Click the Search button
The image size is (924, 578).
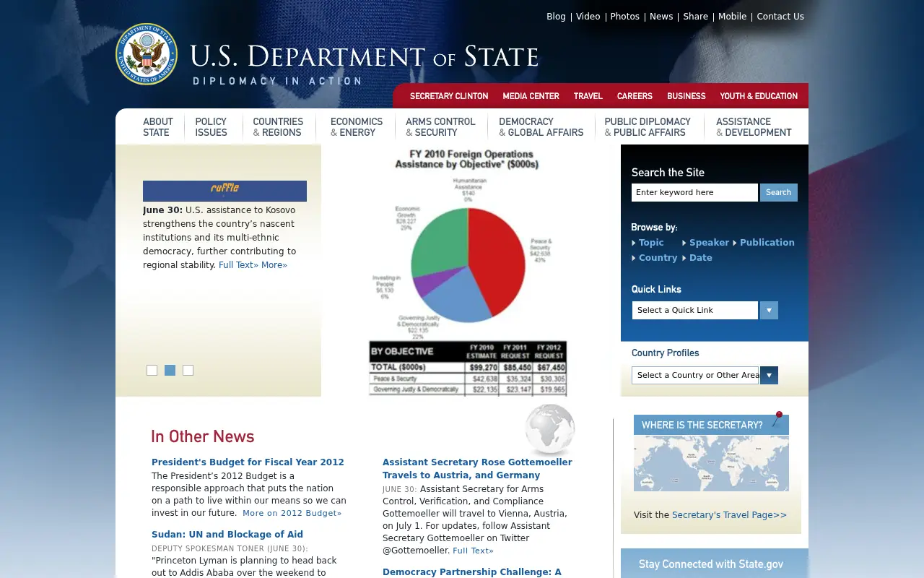pyautogui.click(x=778, y=192)
